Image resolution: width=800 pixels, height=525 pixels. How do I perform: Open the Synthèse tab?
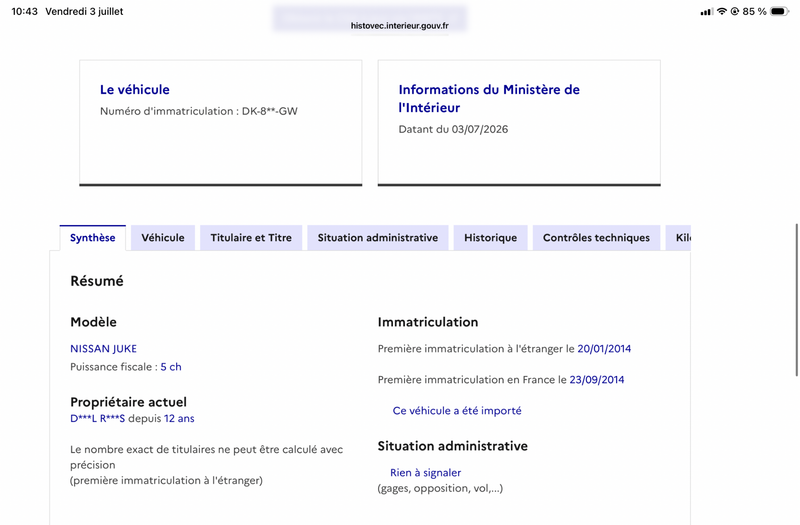[92, 238]
